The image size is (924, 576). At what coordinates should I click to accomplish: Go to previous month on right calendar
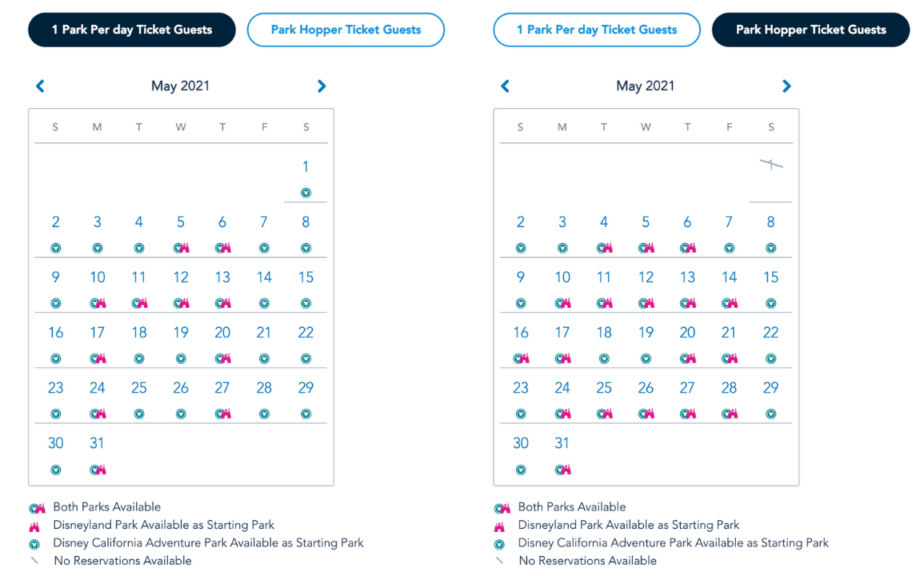(x=505, y=86)
